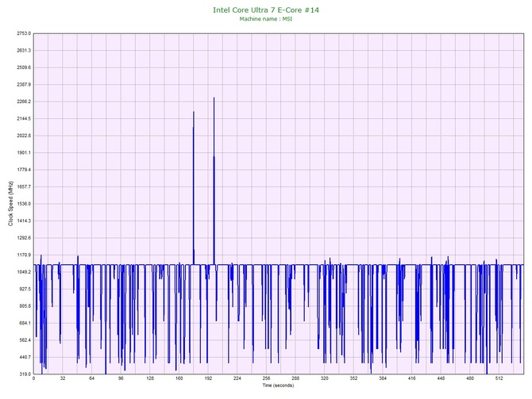Image resolution: width=532 pixels, height=399 pixels.
Task: Click the 96 seconds x-axis tick label
Action: (121, 378)
